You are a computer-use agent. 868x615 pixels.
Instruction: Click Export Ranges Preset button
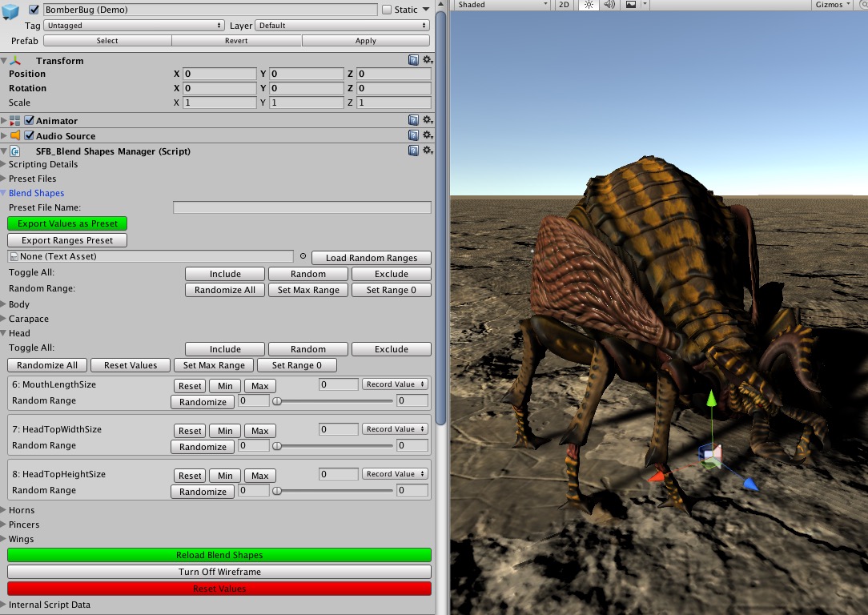pyautogui.click(x=67, y=240)
